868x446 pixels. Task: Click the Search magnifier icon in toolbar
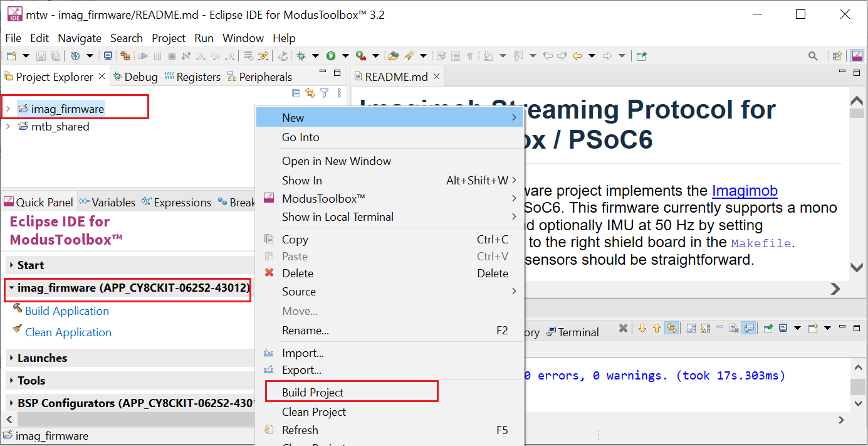pos(813,56)
